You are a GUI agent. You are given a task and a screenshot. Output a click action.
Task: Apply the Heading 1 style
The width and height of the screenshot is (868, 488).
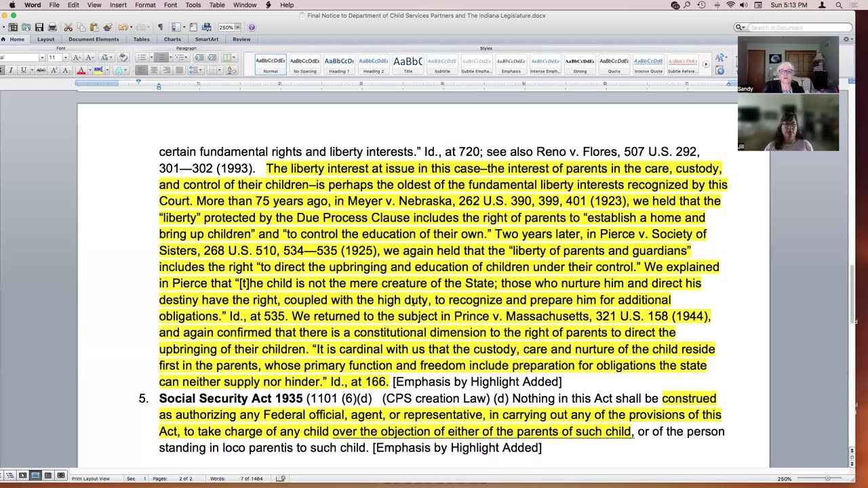pos(339,64)
